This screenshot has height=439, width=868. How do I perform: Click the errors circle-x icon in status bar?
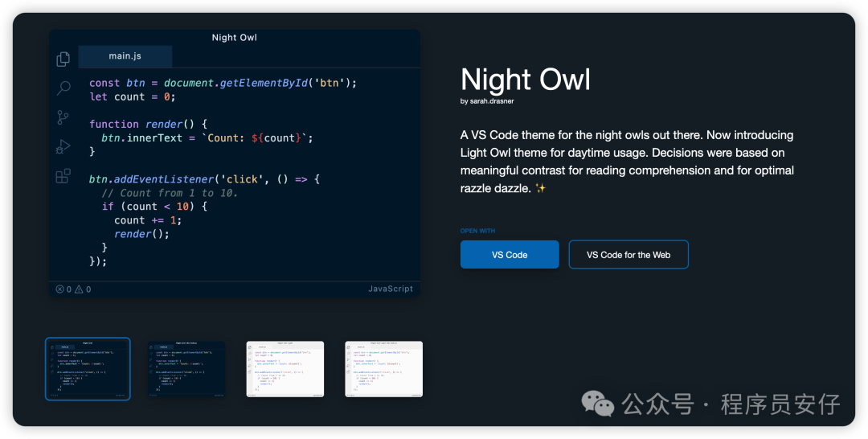(59, 289)
